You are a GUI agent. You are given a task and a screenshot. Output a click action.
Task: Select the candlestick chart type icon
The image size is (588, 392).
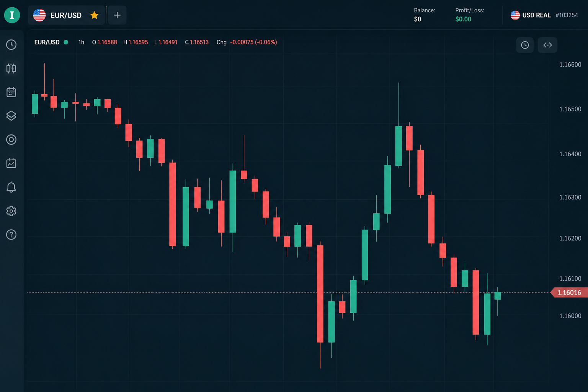click(x=11, y=69)
